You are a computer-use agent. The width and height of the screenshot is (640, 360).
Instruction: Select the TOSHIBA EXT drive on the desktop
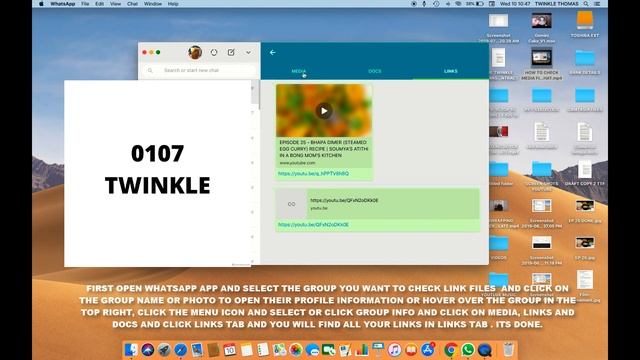(x=584, y=24)
